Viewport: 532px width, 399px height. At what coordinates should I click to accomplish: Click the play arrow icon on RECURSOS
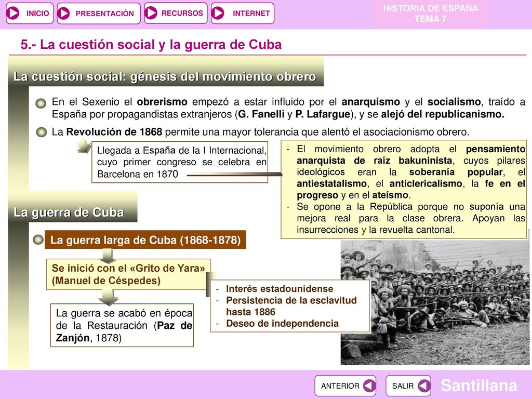point(151,13)
